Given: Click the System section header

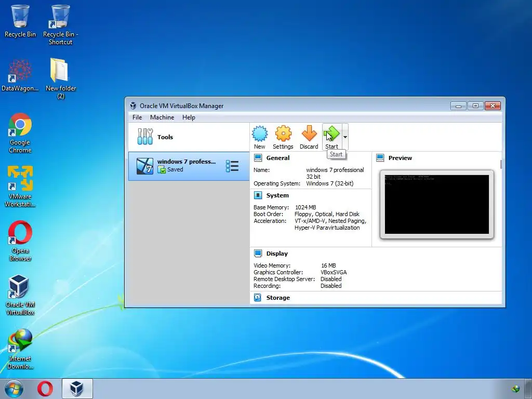Looking at the screenshot, I should pyautogui.click(x=277, y=195).
